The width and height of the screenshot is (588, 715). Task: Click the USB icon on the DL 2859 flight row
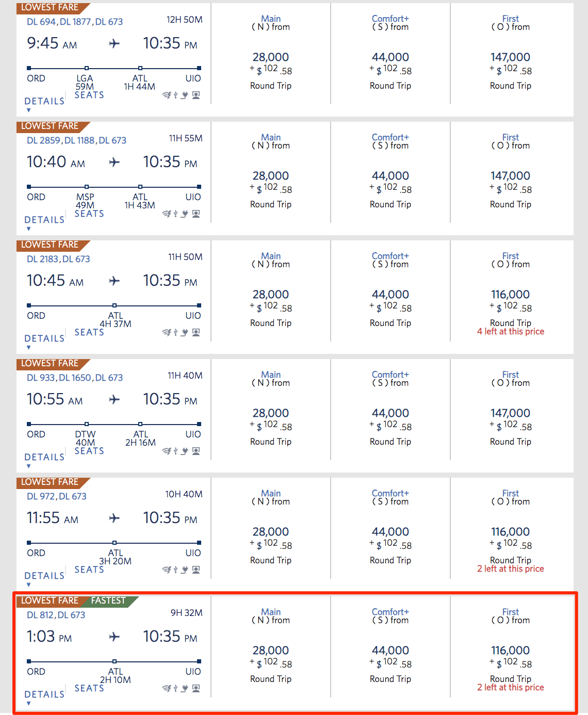[176, 214]
